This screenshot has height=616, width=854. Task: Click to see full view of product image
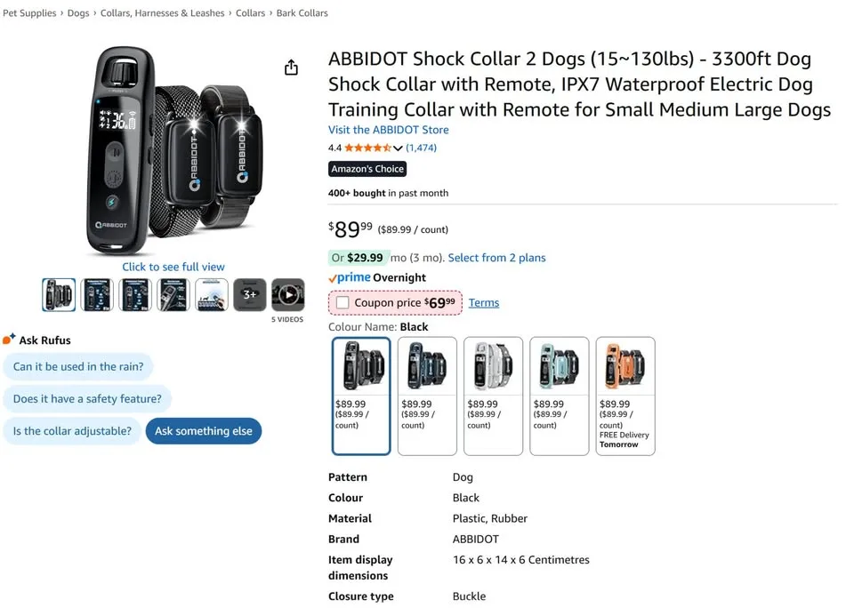tap(173, 267)
